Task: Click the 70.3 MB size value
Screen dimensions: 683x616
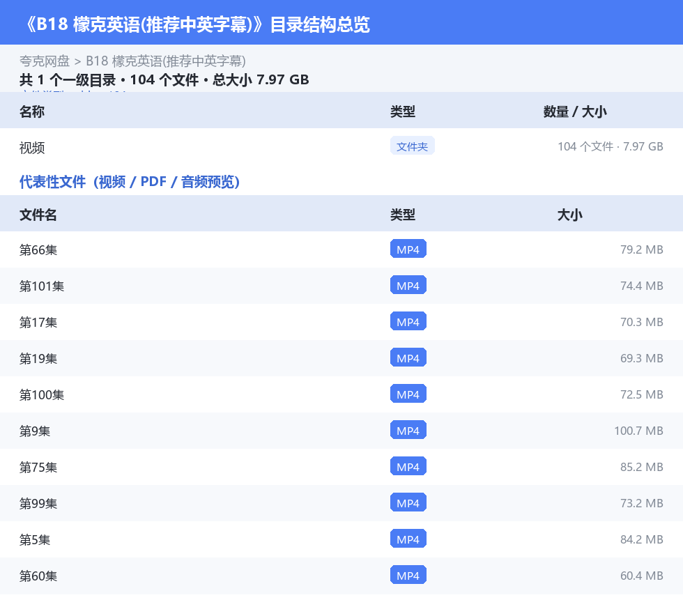Action: click(x=642, y=322)
